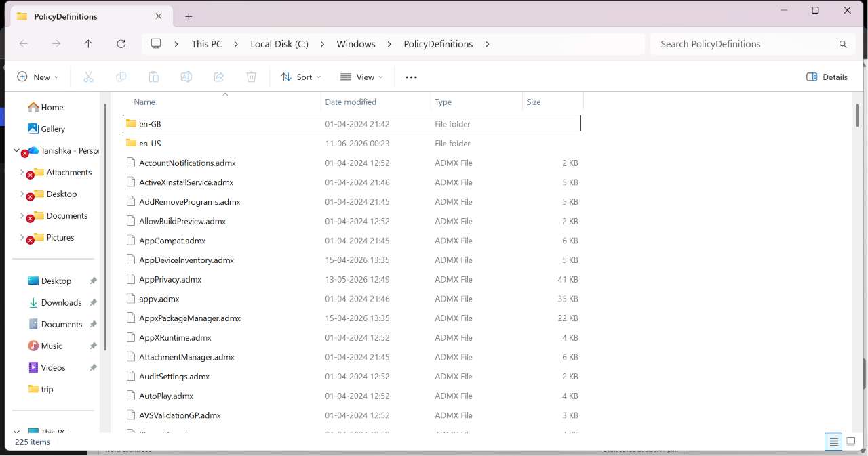Click the Refresh icon
Screen dimensions: 868x456
[121, 44]
